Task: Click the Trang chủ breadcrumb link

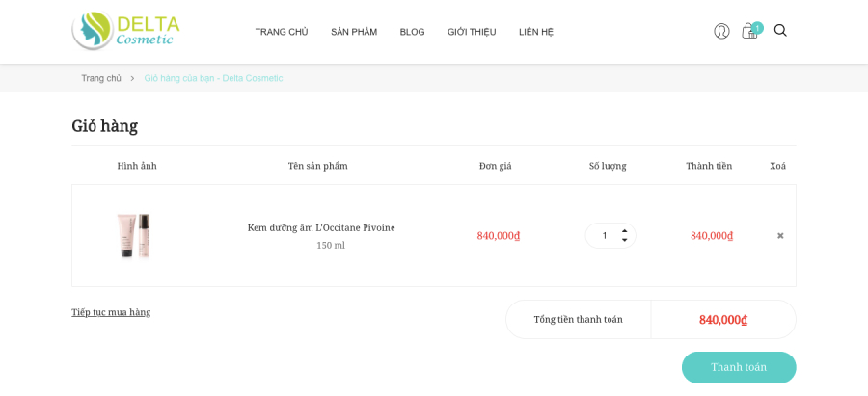Action: tap(100, 78)
